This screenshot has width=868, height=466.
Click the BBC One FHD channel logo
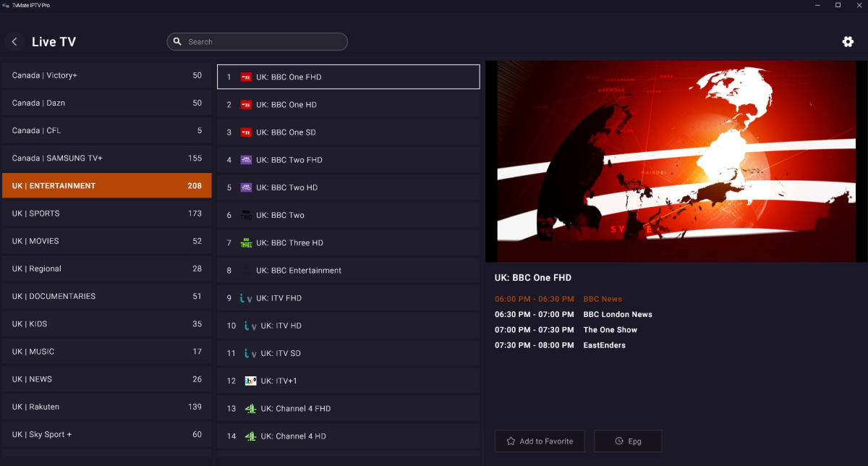pyautogui.click(x=246, y=77)
